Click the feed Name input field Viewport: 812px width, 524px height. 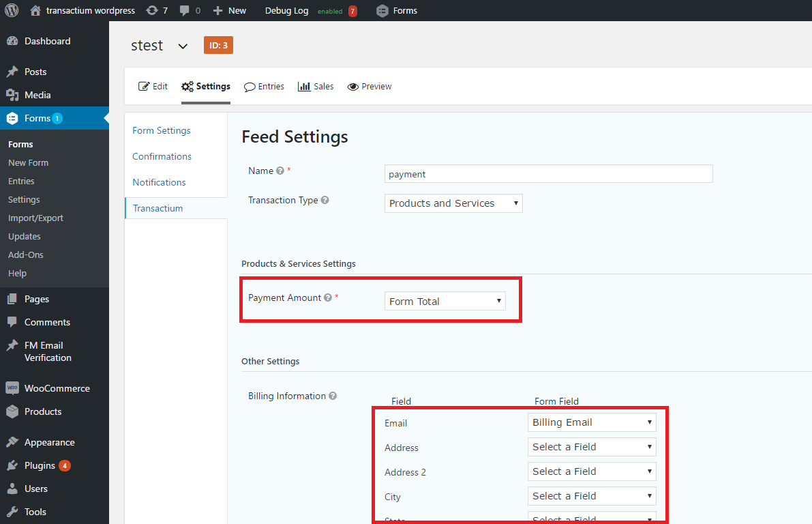pos(548,174)
